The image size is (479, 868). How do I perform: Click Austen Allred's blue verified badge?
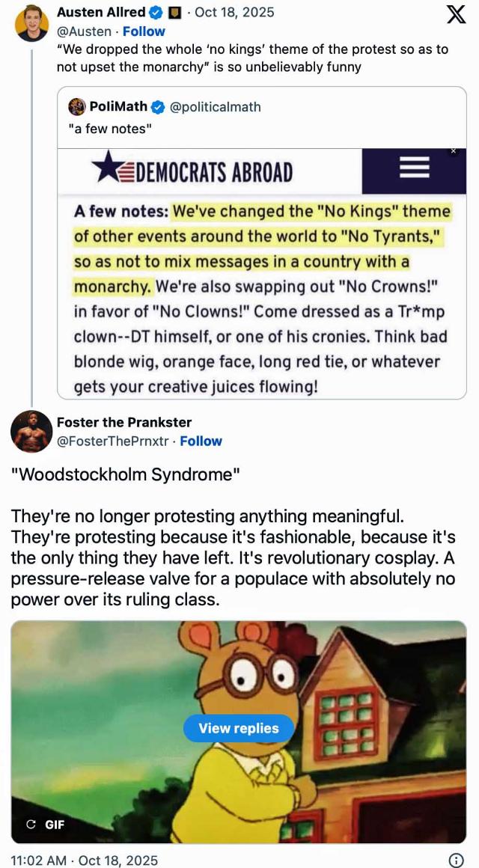(156, 12)
